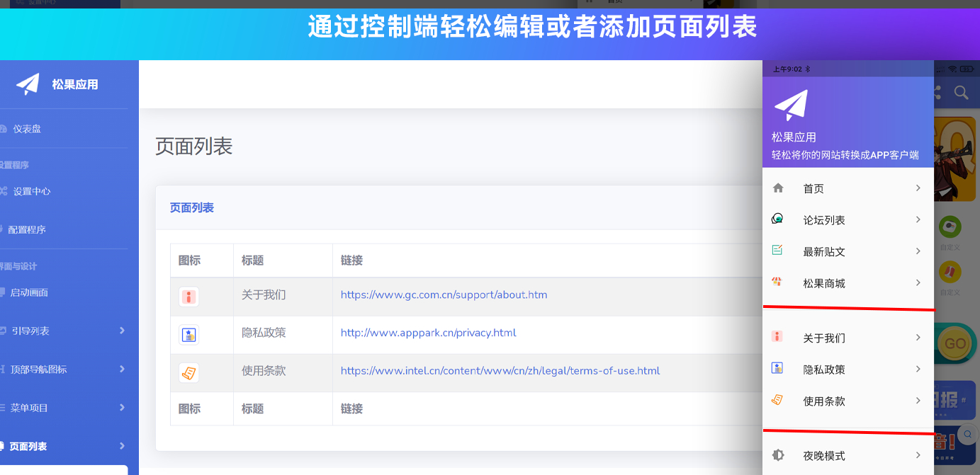Image resolution: width=980 pixels, height=475 pixels.
Task: Open the search icon in the app preview
Action: point(962,93)
